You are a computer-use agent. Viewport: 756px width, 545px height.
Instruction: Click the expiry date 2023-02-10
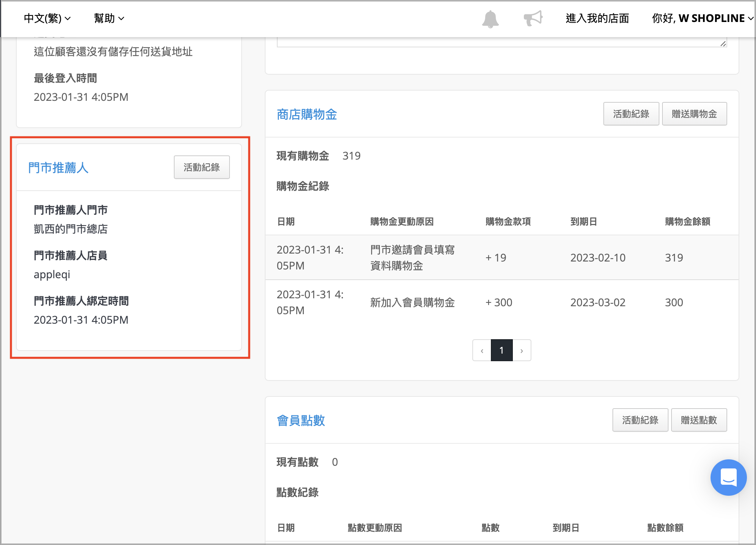click(x=598, y=258)
